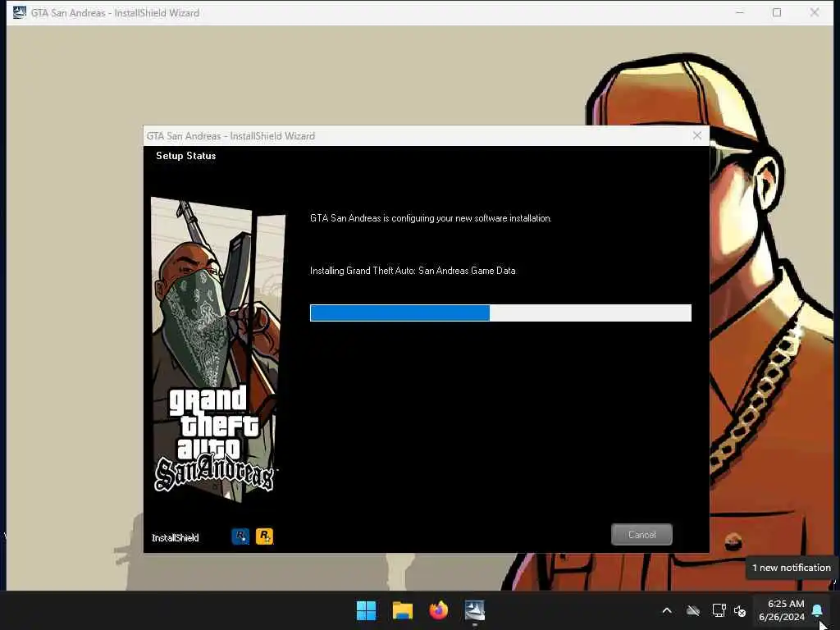
Task: Click the blue Rockstar North logo
Action: point(240,536)
